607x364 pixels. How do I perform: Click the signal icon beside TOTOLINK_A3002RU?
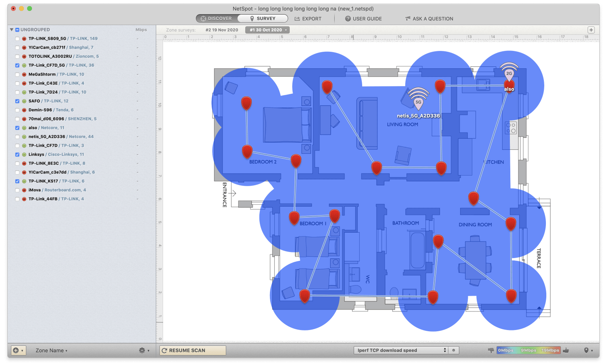pos(24,57)
